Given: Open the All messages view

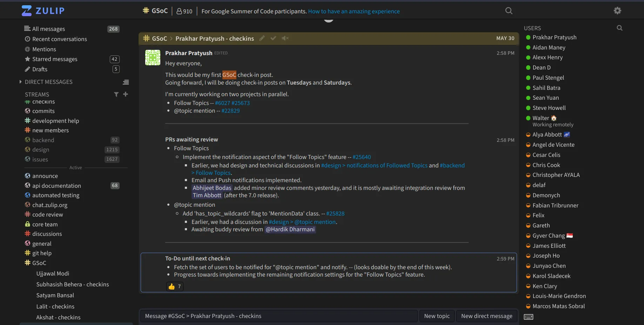Looking at the screenshot, I should point(48,29).
